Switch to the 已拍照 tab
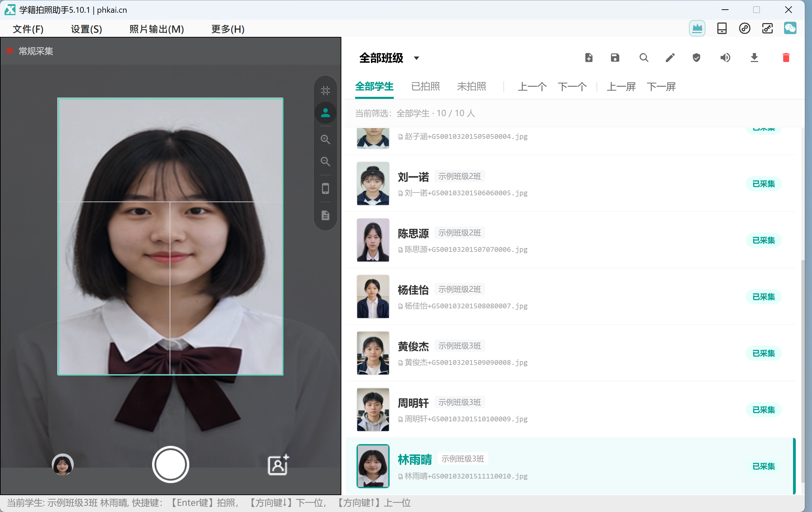Screen dimensions: 812x512 tap(425, 86)
